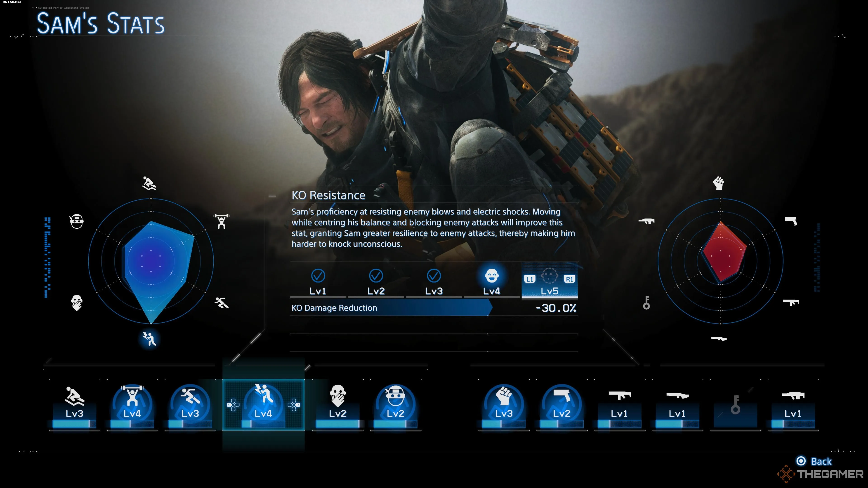Click the assault rifle icon left of red radar

[646, 221]
